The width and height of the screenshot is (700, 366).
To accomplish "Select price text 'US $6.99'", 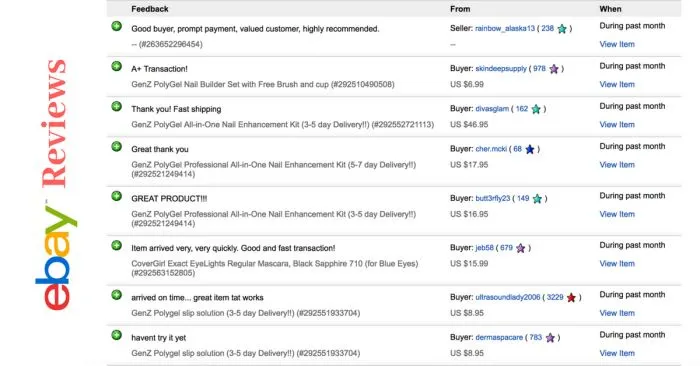I will [467, 84].
